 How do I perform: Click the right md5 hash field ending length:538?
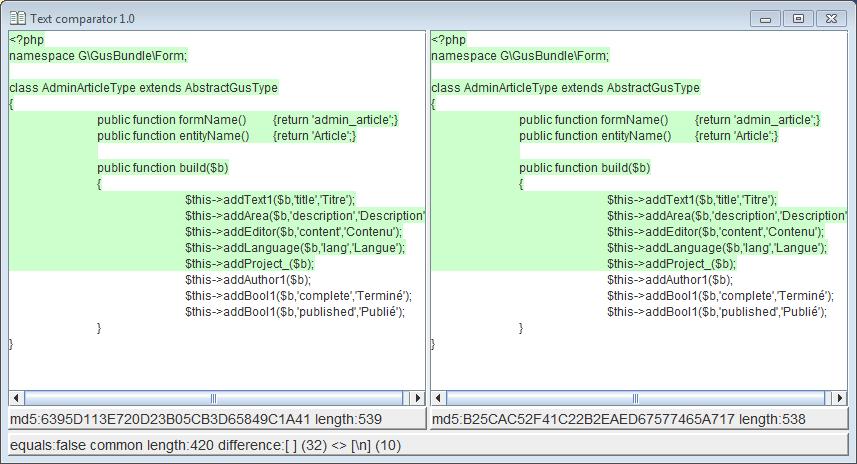point(639,419)
